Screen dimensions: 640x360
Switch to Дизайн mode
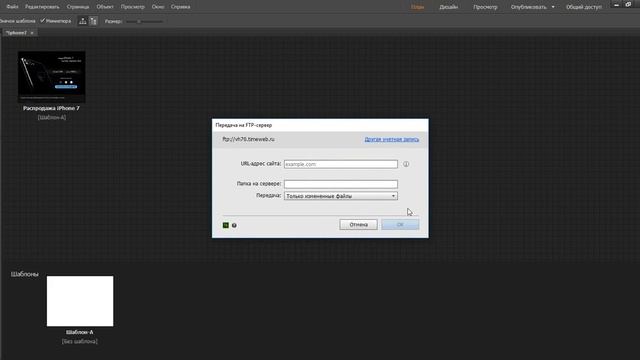[x=448, y=7]
